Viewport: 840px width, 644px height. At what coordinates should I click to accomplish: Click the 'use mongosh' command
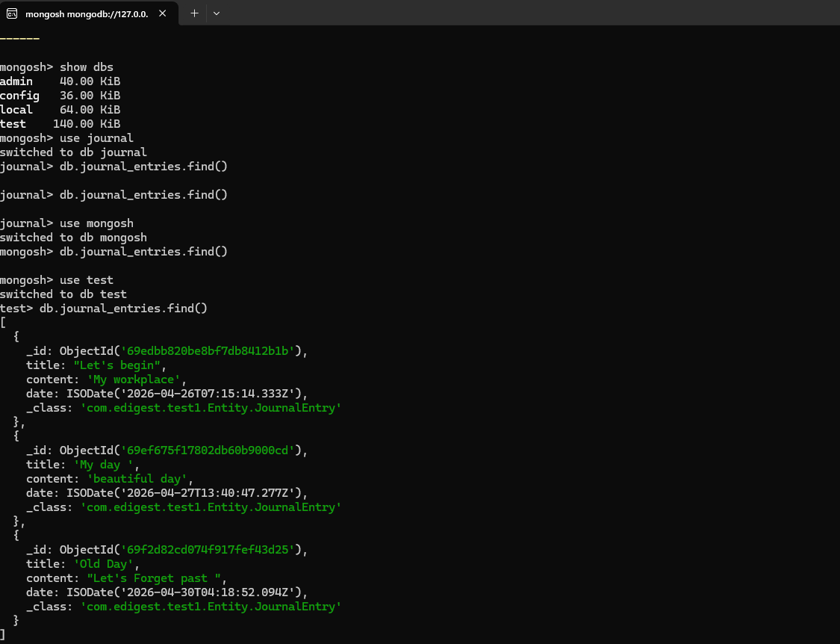(x=96, y=223)
